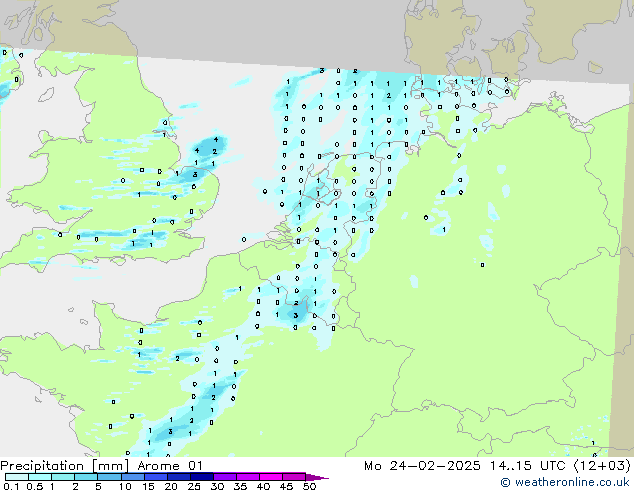This screenshot has width=634, height=490.
Task: Select legend swatch between 0.5 and 1
Action: [40, 477]
